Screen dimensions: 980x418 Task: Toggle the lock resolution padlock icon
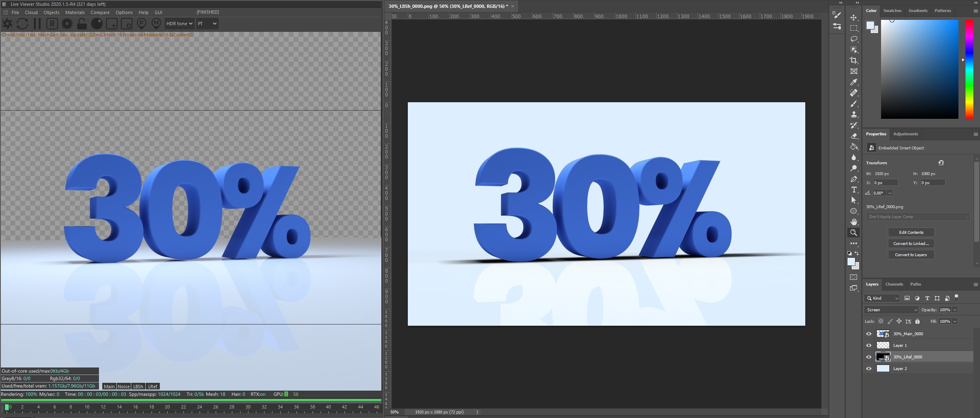coord(82,24)
